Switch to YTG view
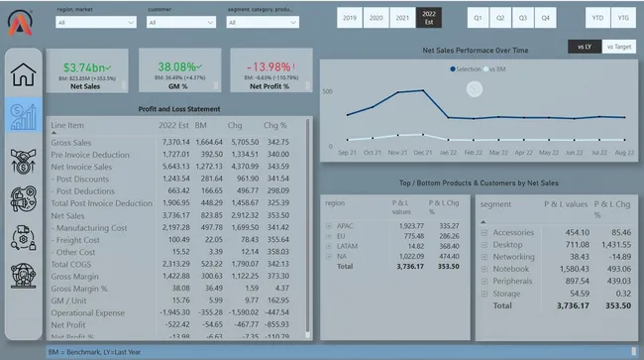The height and width of the screenshot is (360, 644). pyautogui.click(x=623, y=18)
